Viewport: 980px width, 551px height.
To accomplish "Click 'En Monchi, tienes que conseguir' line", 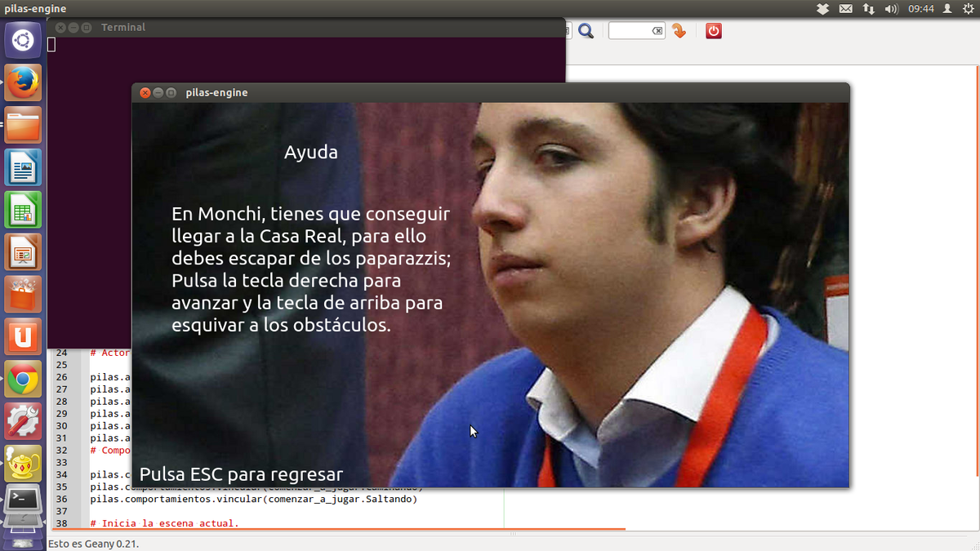I will point(310,215).
